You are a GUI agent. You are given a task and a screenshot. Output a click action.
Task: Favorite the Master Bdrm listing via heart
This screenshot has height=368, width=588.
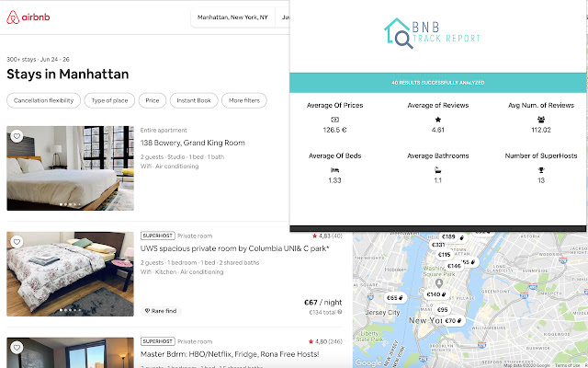click(17, 348)
